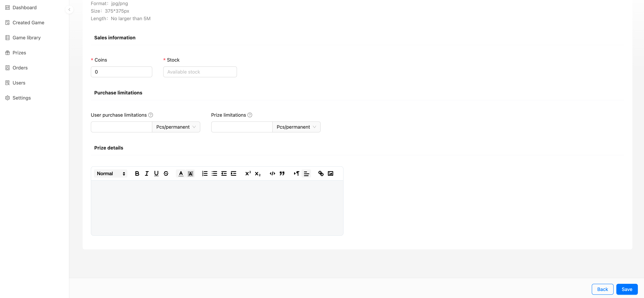Toggle bold formatting in editor toolbar
Viewport: 644px width, 298px height.
(137, 173)
